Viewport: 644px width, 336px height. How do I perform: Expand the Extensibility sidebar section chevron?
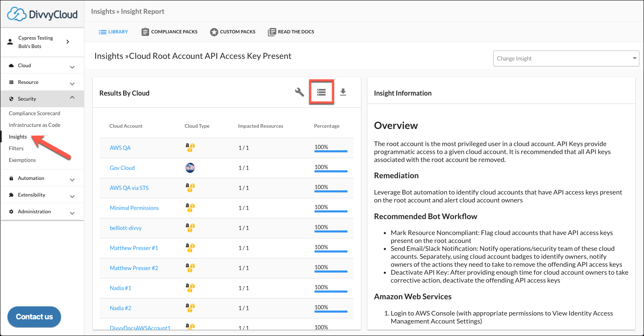(x=72, y=196)
